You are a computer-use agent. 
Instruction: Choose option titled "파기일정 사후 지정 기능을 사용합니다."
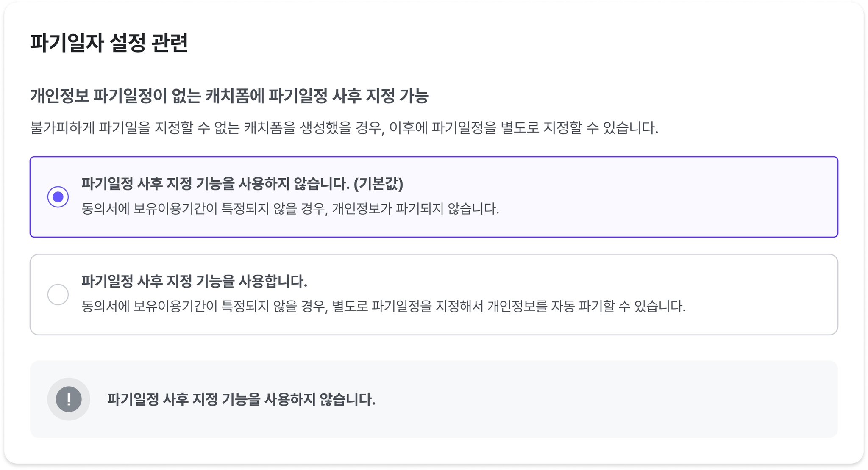point(194,281)
